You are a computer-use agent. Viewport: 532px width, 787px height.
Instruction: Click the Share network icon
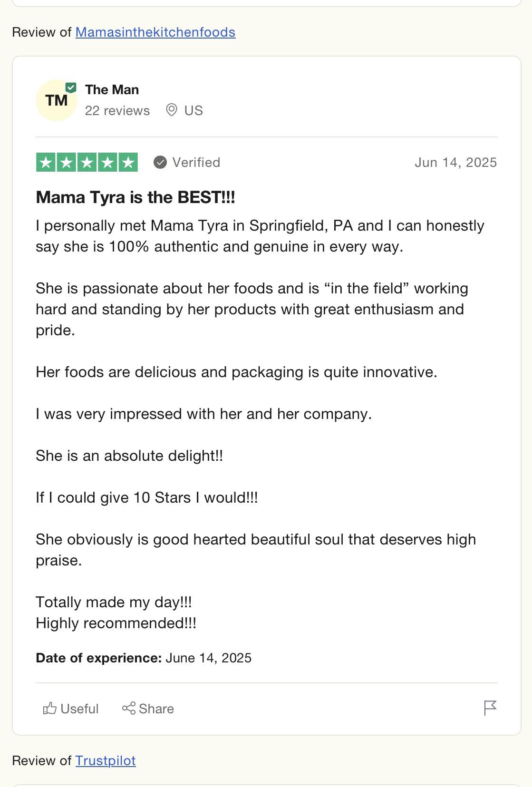129,708
